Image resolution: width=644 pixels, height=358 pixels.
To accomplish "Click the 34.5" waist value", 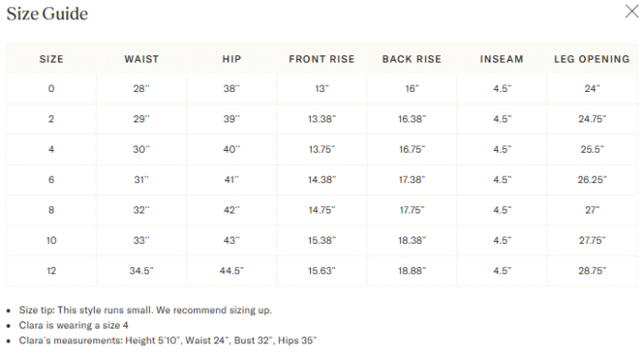I will [x=142, y=271].
